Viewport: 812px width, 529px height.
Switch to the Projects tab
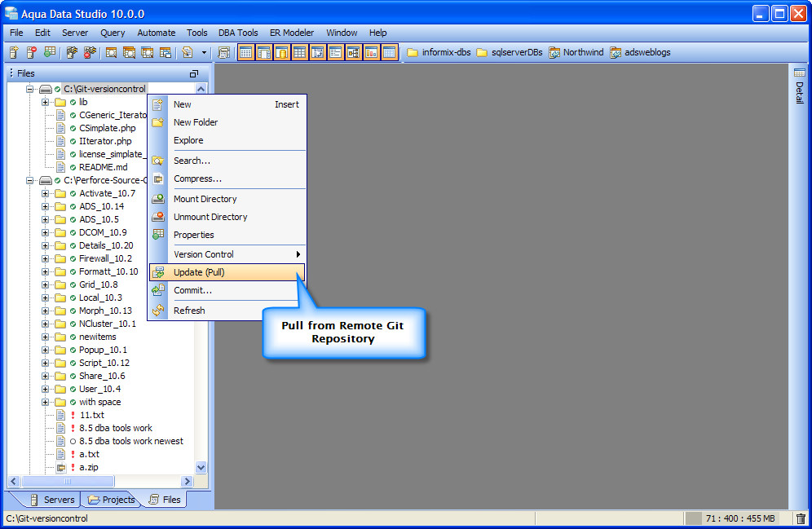[x=112, y=500]
